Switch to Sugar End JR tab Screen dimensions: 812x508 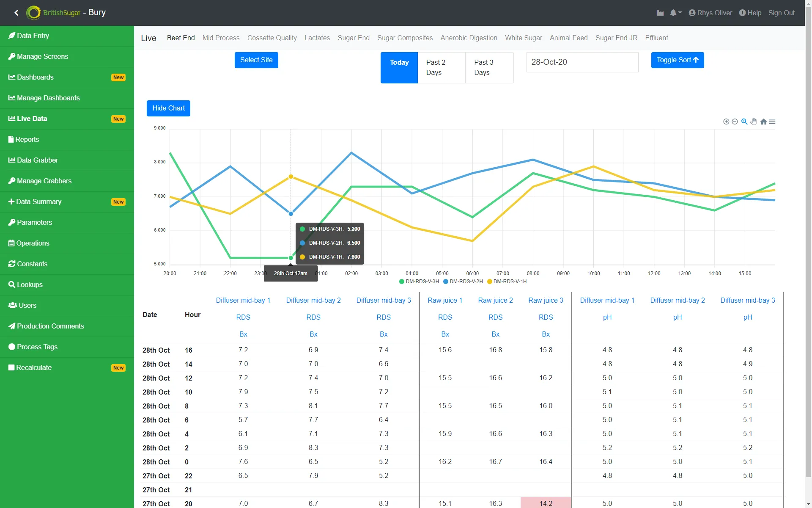point(616,38)
